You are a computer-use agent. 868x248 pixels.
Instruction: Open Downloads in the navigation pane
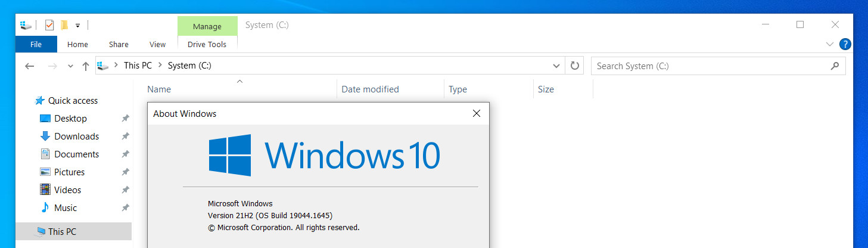point(76,137)
